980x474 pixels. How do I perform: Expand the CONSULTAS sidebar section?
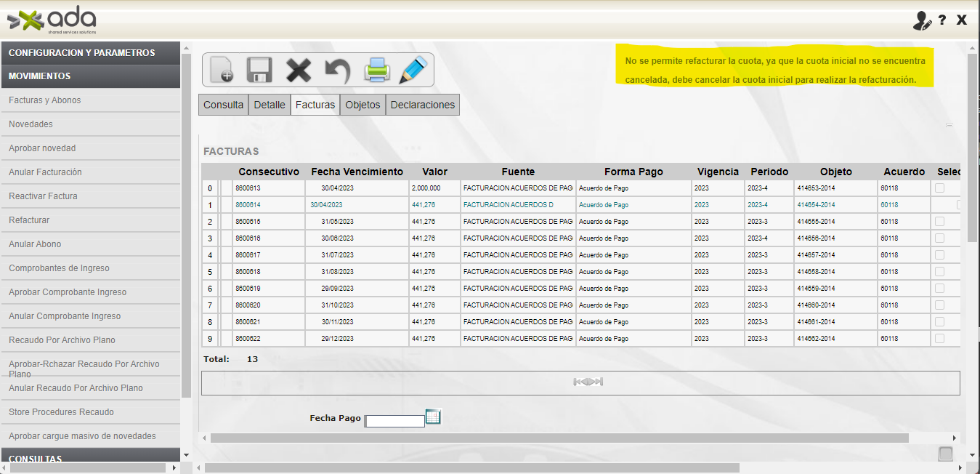click(x=90, y=459)
